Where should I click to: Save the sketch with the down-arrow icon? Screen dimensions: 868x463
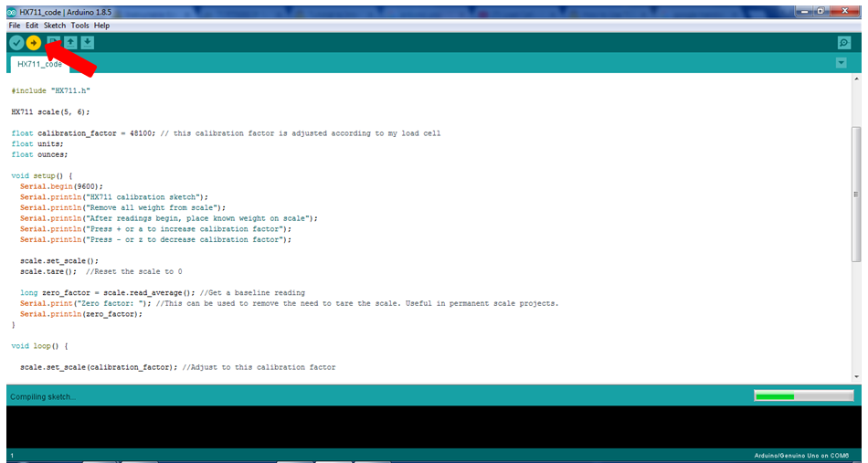coord(88,42)
